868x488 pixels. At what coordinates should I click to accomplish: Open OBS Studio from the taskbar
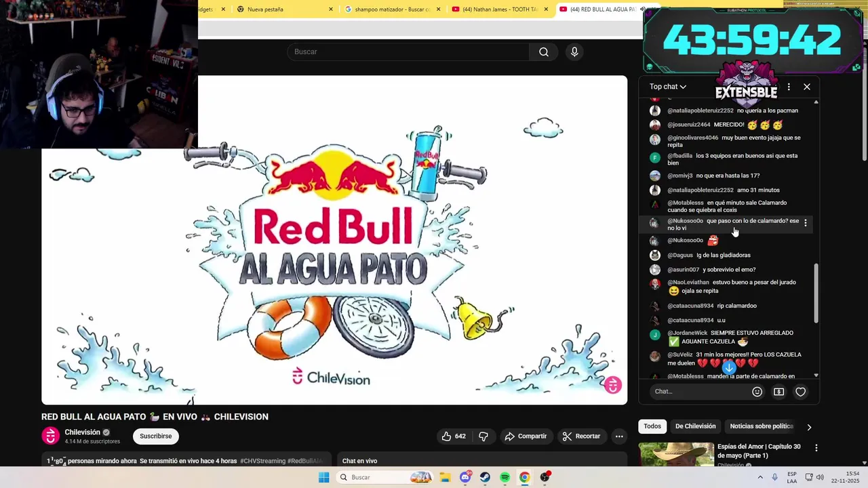pos(545,477)
